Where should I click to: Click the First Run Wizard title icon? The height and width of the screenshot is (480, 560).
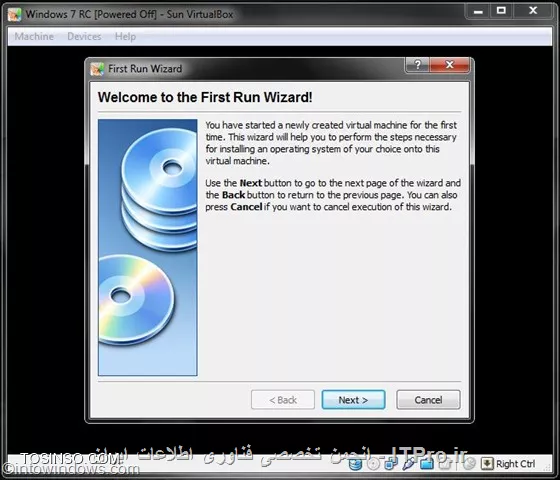[x=97, y=68]
